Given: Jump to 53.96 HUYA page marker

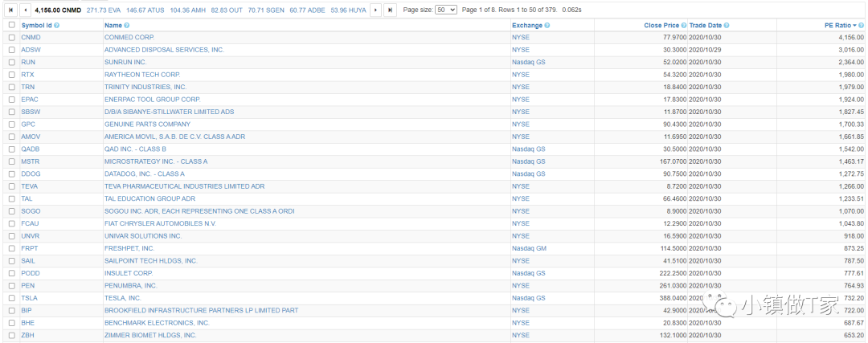Looking at the screenshot, I should pyautogui.click(x=348, y=10).
